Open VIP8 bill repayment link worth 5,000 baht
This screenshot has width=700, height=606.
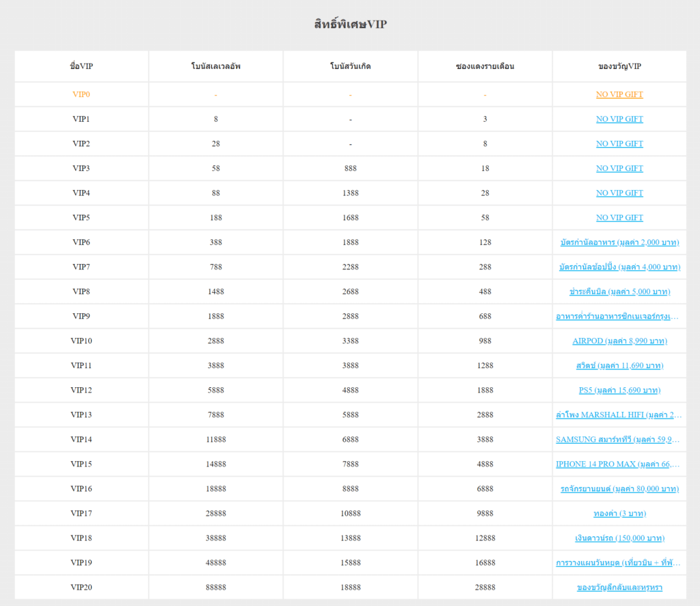619,291
